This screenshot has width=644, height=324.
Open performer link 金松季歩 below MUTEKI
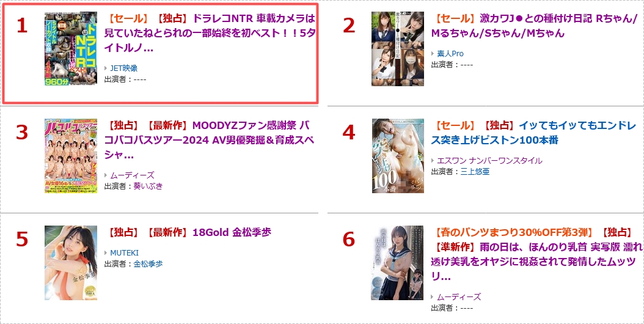[148, 264]
